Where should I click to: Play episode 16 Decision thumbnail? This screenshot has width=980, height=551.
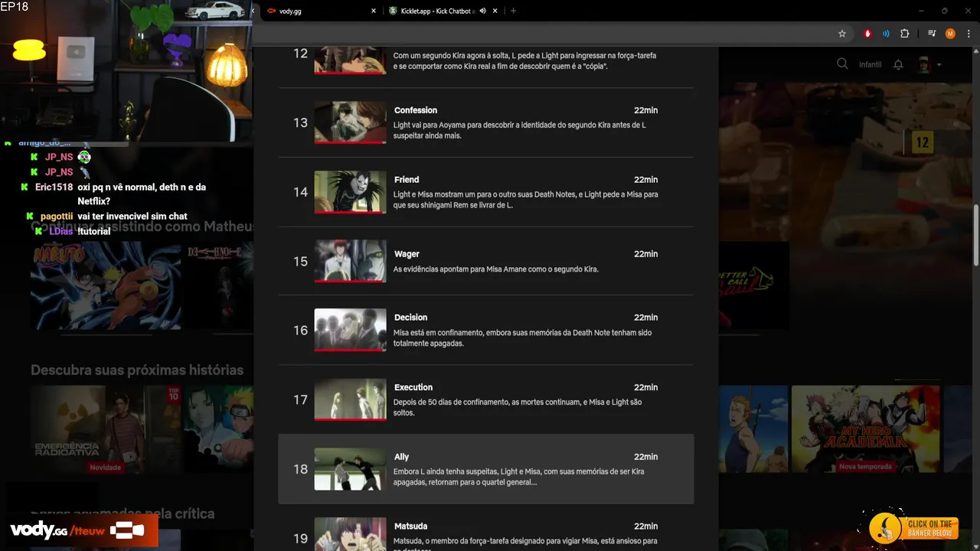pyautogui.click(x=350, y=331)
